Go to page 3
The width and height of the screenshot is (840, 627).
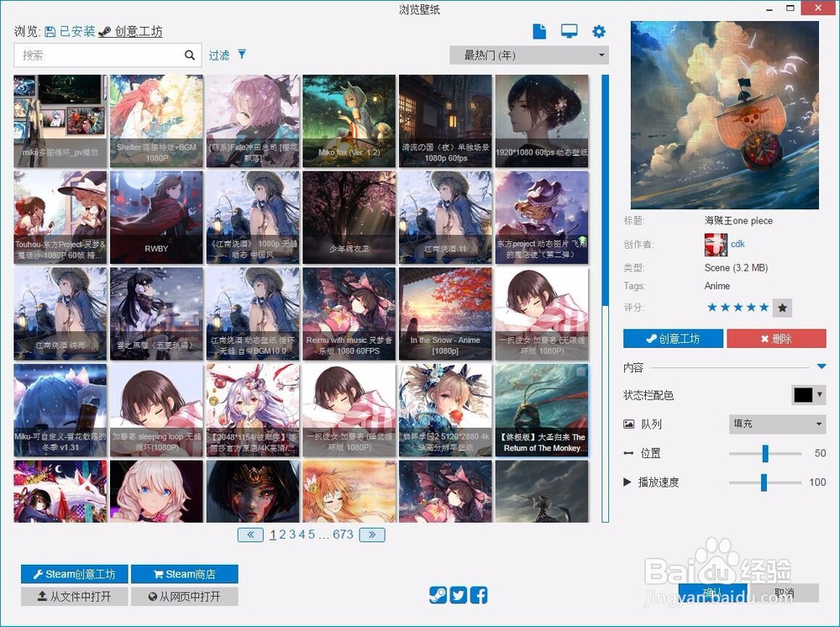[x=292, y=535]
